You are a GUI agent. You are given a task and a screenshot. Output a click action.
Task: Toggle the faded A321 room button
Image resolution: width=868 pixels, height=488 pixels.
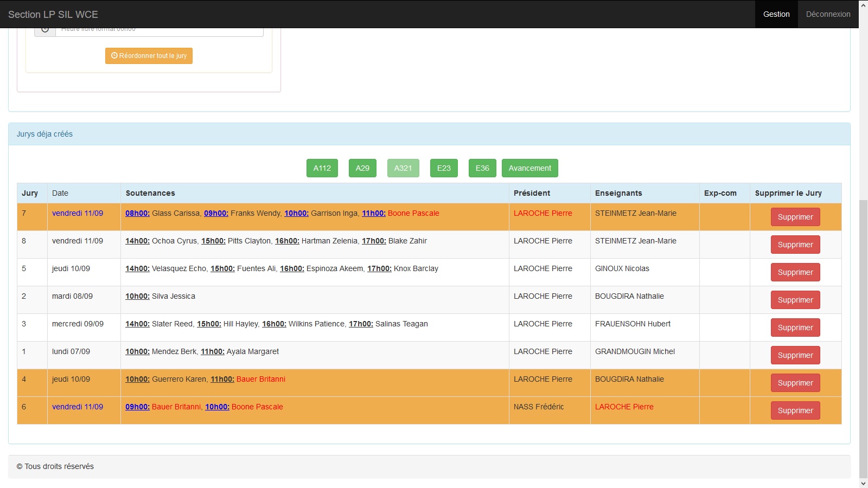[x=403, y=168]
